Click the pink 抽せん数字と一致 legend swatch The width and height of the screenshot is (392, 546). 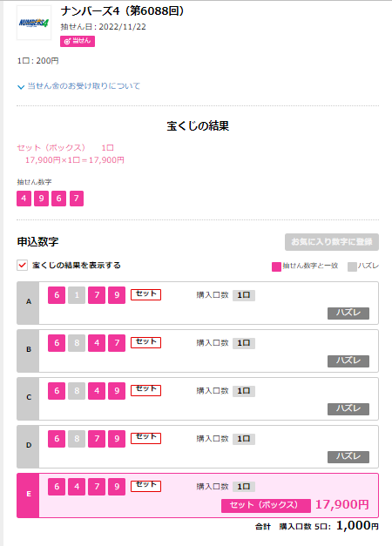pyautogui.click(x=276, y=266)
